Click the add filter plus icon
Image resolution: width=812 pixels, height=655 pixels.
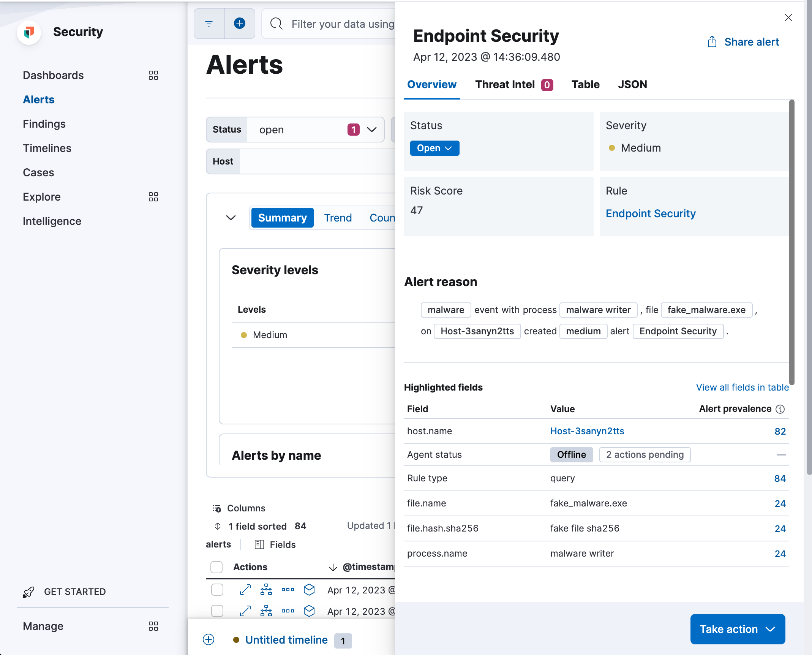[240, 24]
